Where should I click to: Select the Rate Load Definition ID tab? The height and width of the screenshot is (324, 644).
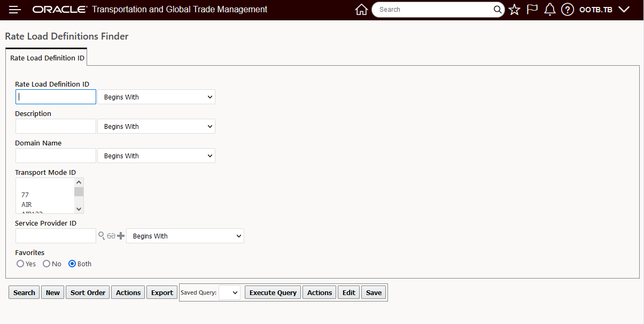(47, 58)
